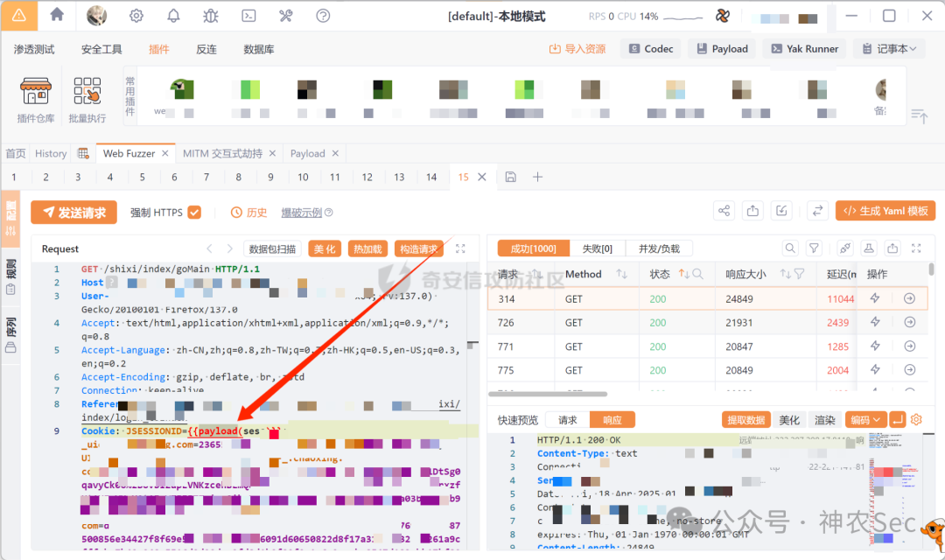Switch to the History tab
The image size is (945, 560).
[x=51, y=153]
